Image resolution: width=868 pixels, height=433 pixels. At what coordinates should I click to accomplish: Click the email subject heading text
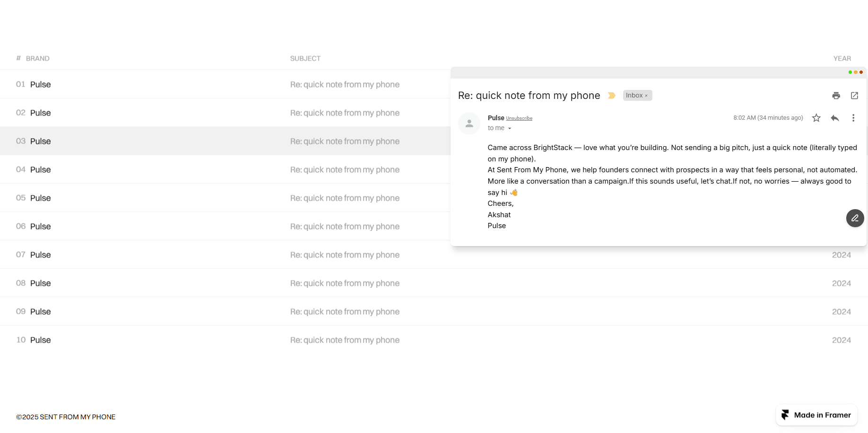coord(529,96)
